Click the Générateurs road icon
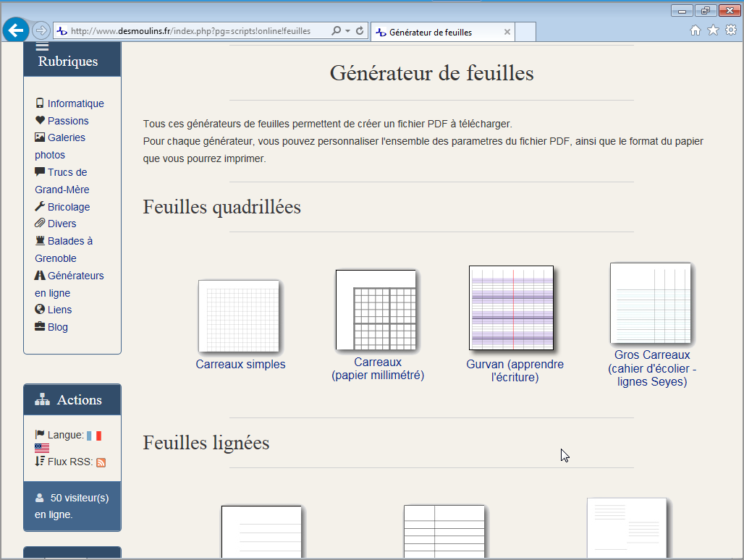This screenshot has height=560, width=744. click(40, 275)
